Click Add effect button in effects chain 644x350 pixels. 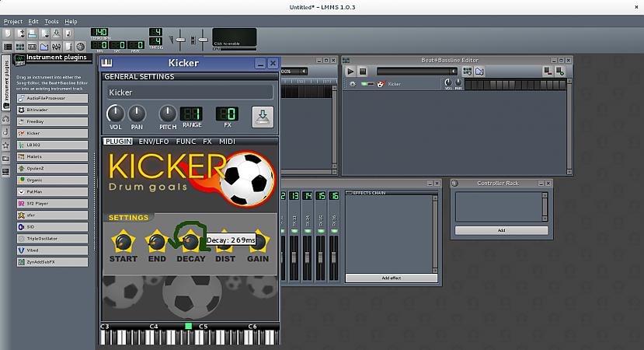point(391,278)
